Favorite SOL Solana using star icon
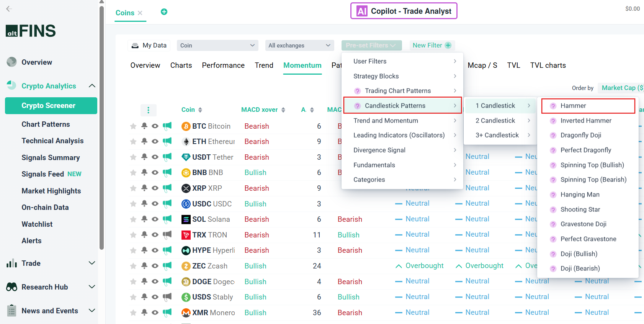The height and width of the screenshot is (324, 644). coord(133,219)
